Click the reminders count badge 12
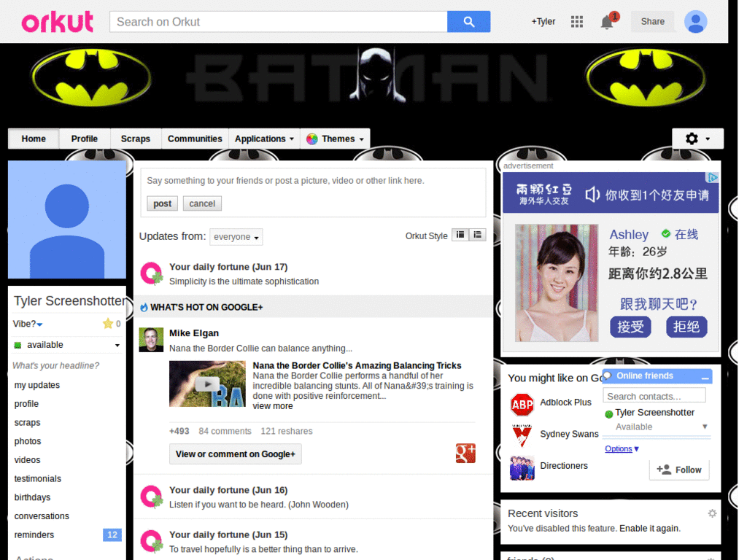 pyautogui.click(x=112, y=534)
